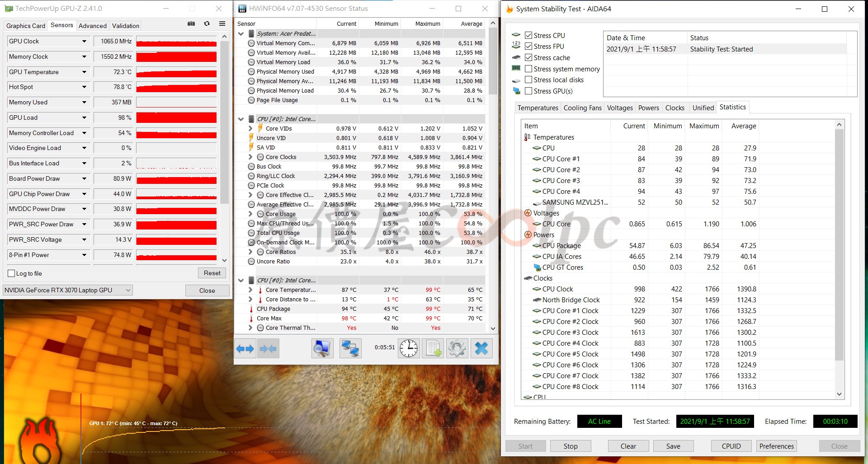This screenshot has height=464, width=868.
Task: Click Stress local disks drive icon
Action: tap(516, 80)
